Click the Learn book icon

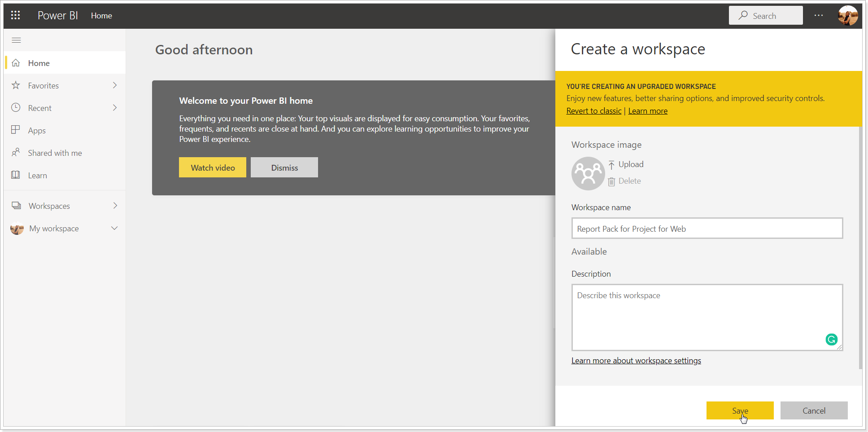(x=16, y=175)
